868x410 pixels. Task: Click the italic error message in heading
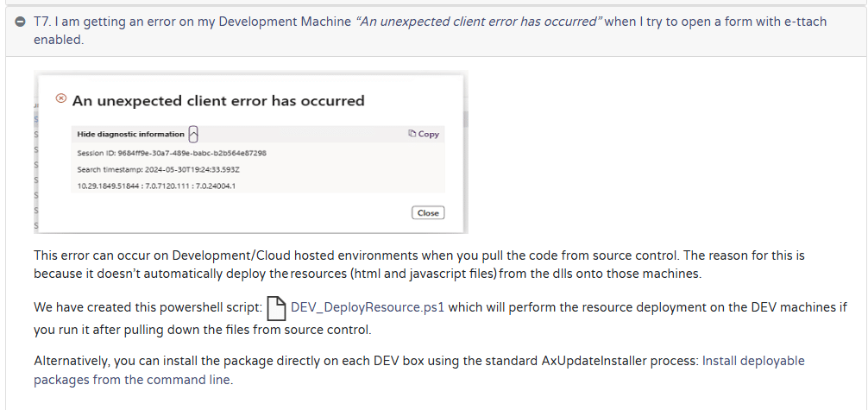point(478,22)
